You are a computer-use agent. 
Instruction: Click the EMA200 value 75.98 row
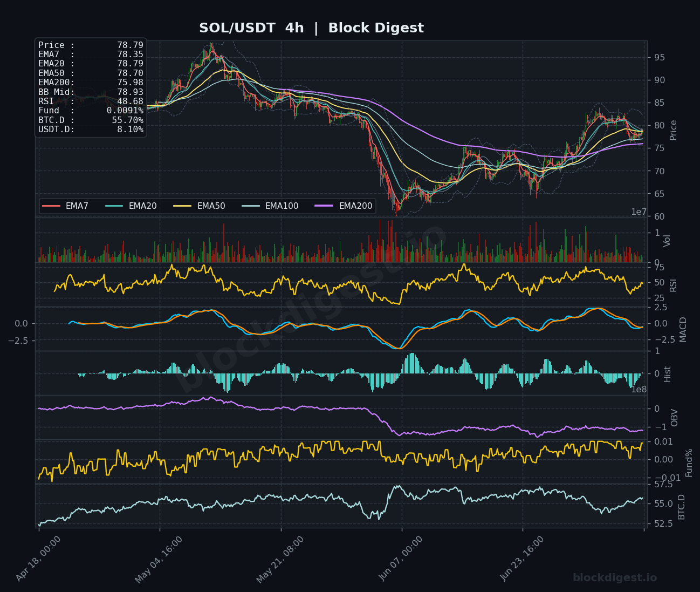pyautogui.click(x=91, y=83)
